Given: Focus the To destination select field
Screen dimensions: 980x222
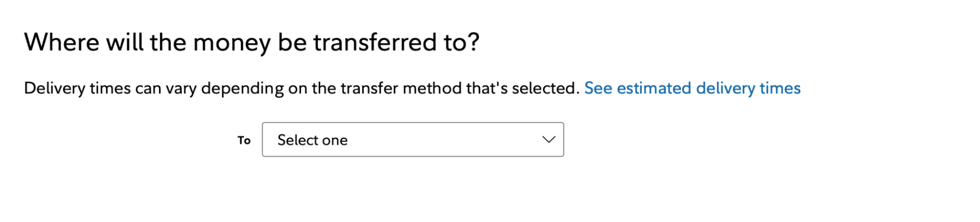Looking at the screenshot, I should (412, 139).
